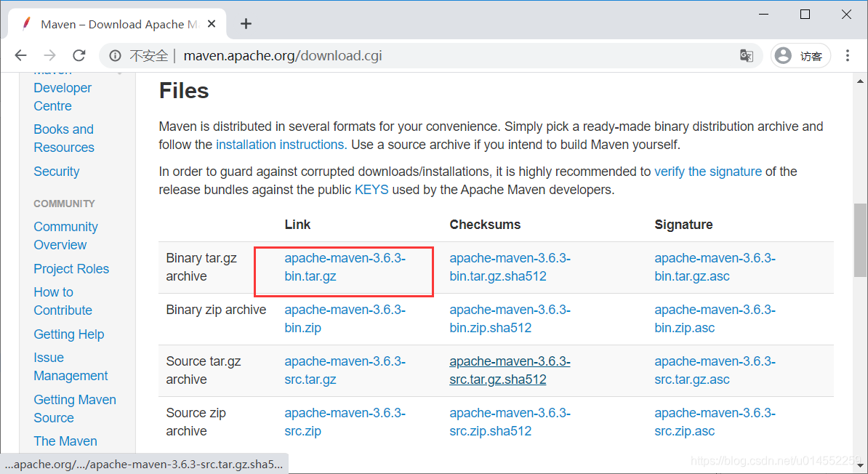The image size is (868, 474).
Task: Click the page vertical scrollbar thumb
Action: pyautogui.click(x=860, y=240)
